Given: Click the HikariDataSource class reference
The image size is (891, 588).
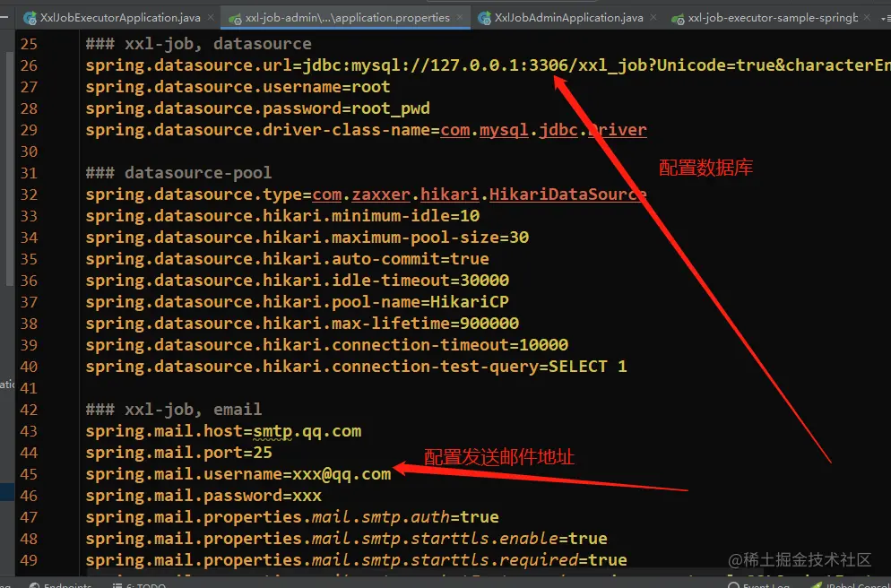Looking at the screenshot, I should coord(567,195).
